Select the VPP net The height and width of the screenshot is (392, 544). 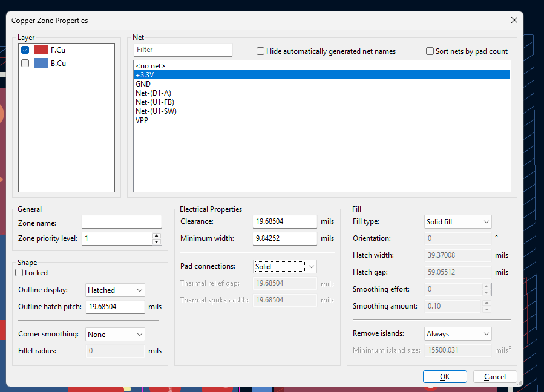[142, 120]
